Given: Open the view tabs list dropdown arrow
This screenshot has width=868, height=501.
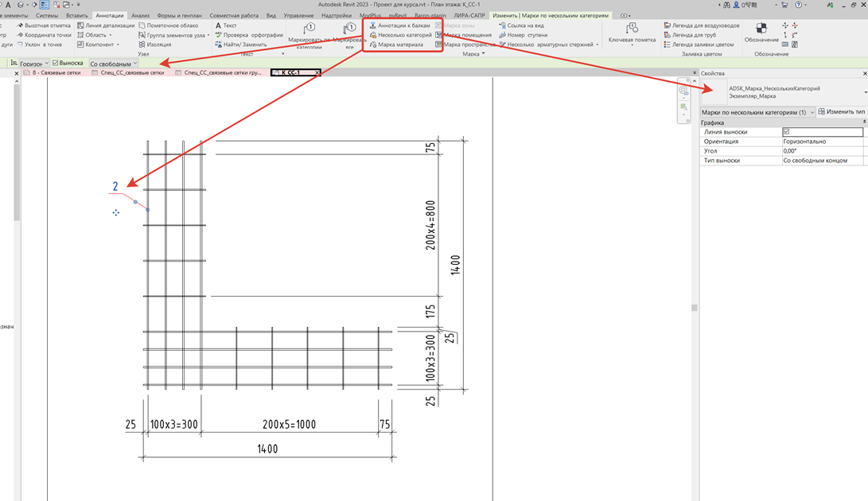Looking at the screenshot, I should click(x=695, y=72).
